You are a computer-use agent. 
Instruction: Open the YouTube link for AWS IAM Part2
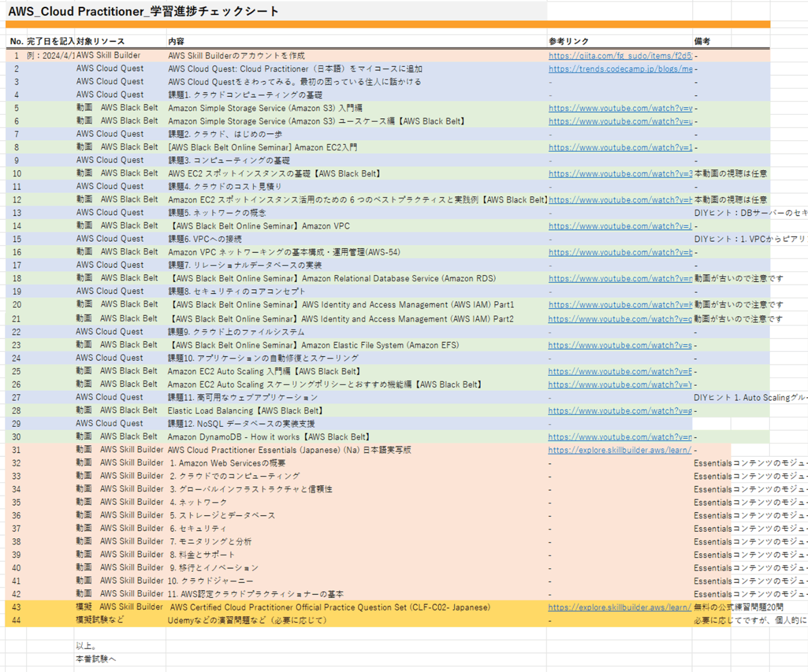click(x=620, y=319)
